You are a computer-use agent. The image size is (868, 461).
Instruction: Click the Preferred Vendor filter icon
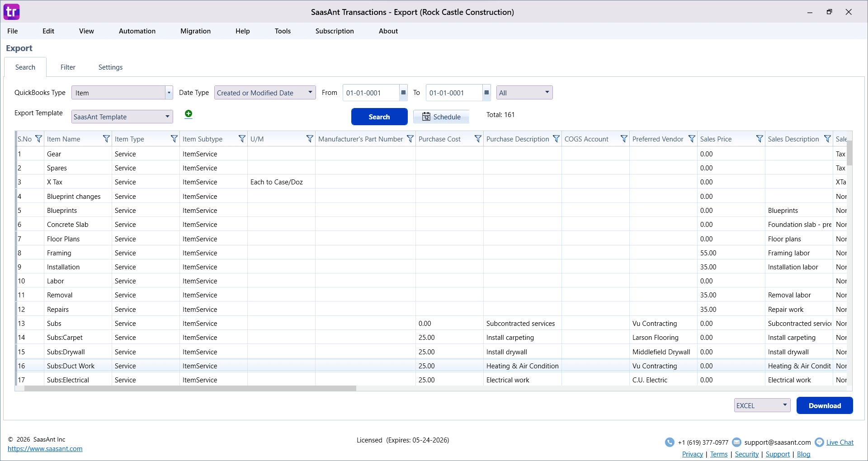pyautogui.click(x=692, y=139)
